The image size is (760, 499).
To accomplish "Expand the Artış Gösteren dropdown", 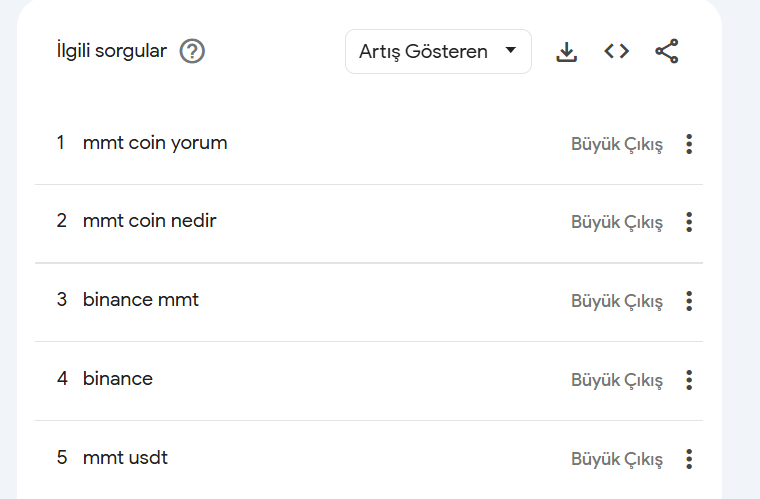I will pyautogui.click(x=437, y=51).
